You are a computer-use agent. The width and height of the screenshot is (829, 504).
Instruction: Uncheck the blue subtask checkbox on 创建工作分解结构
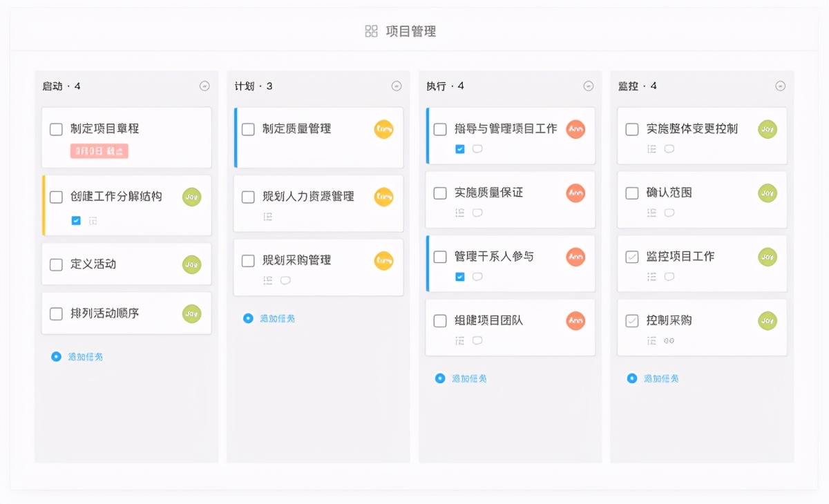point(76,220)
